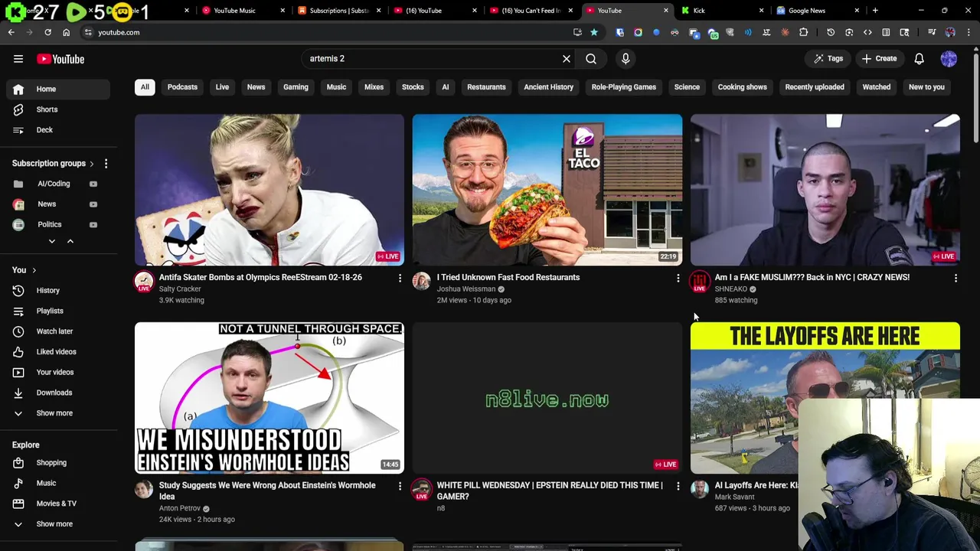
Task: Select the Gaming filter chip
Action: (296, 87)
